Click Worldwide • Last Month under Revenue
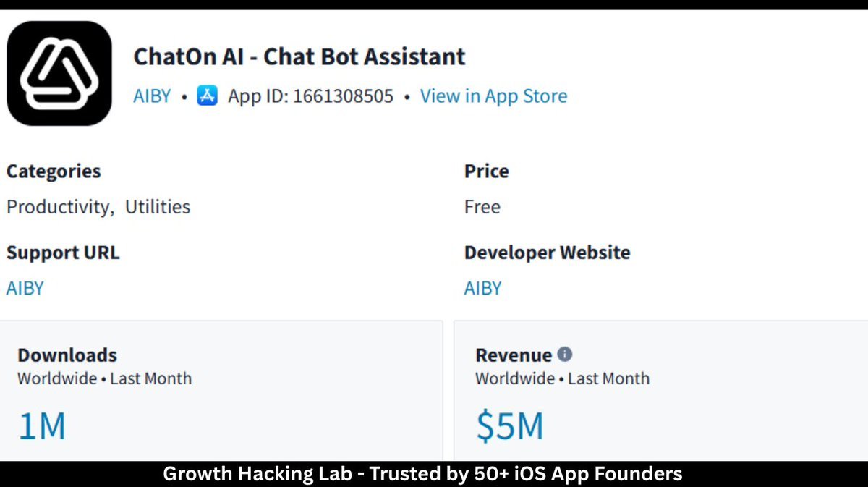 coord(562,378)
